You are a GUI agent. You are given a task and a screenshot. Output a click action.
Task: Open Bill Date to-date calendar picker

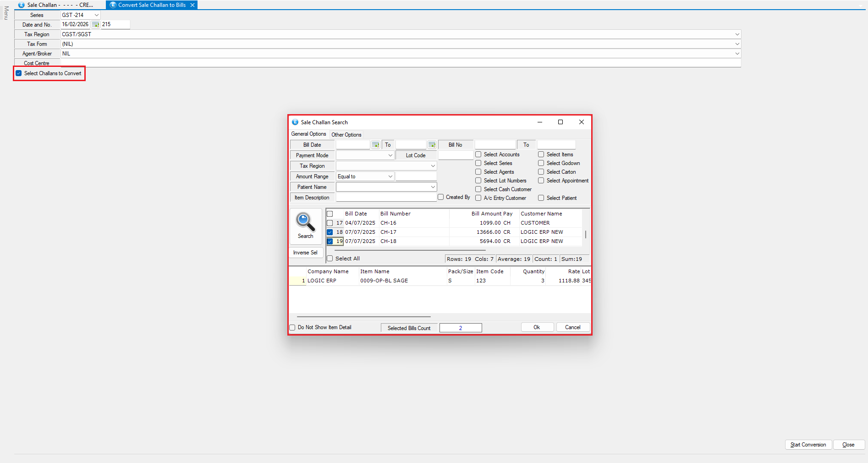tap(432, 145)
